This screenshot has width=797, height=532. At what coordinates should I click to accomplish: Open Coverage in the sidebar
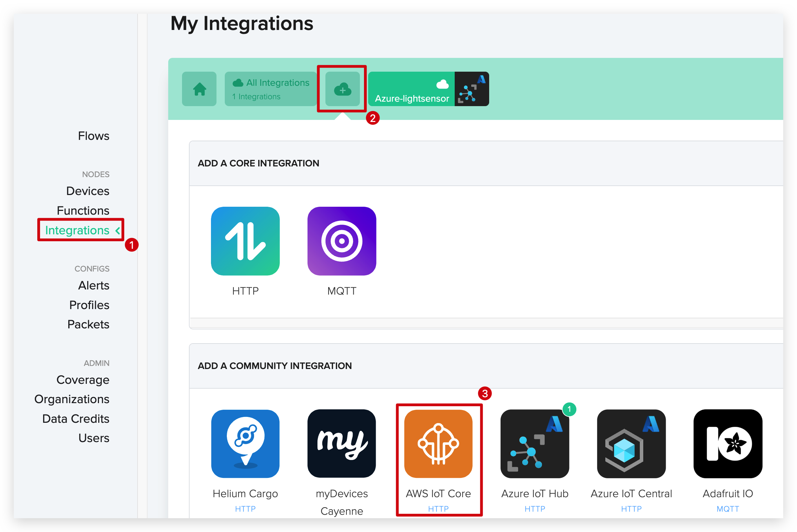(83, 380)
